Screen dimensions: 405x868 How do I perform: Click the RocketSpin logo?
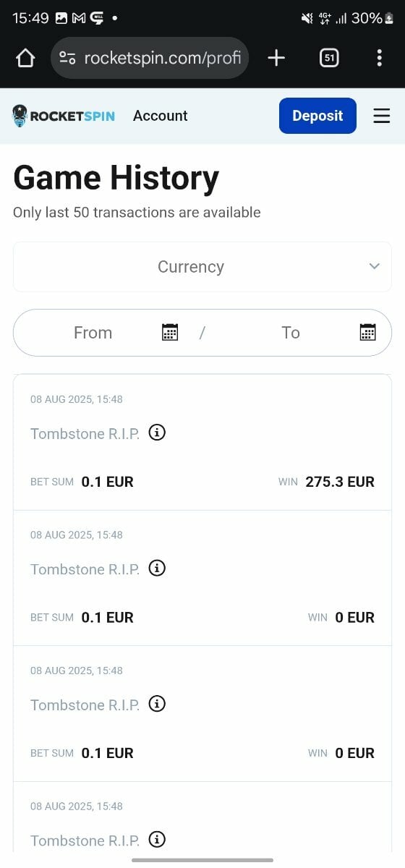(64, 116)
